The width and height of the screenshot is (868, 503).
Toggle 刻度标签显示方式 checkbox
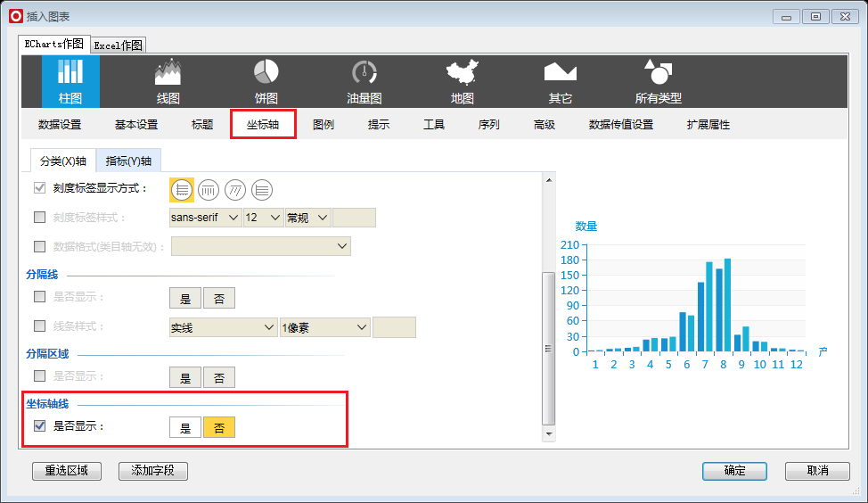point(39,188)
